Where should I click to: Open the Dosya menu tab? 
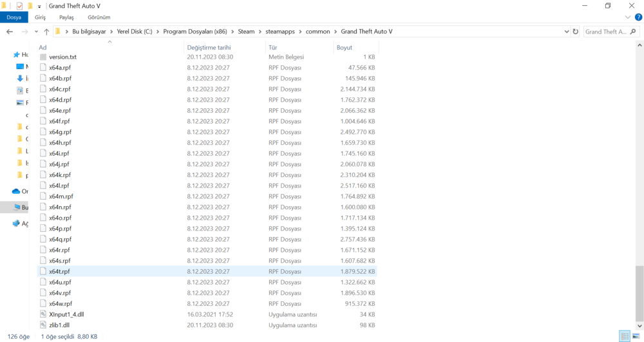click(x=14, y=17)
